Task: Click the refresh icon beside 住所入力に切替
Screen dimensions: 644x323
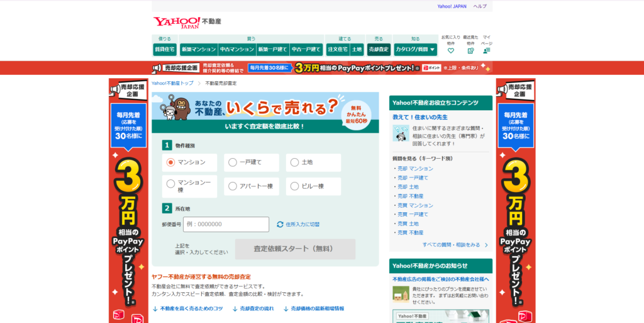Action: pos(280,224)
